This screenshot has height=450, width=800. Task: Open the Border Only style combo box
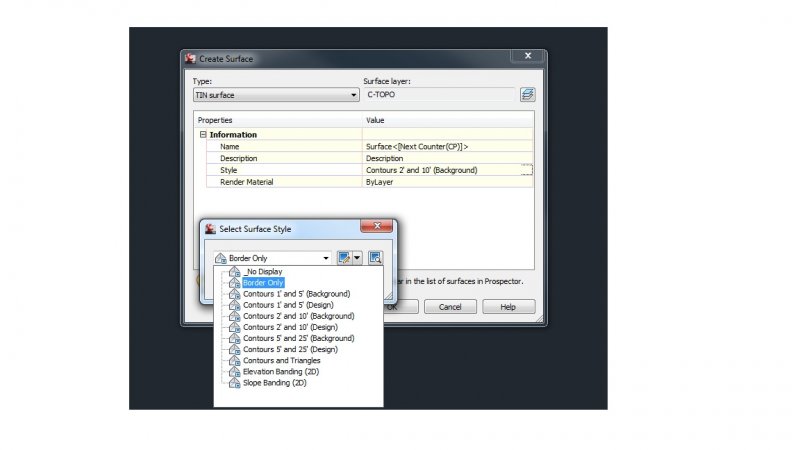tap(272, 258)
